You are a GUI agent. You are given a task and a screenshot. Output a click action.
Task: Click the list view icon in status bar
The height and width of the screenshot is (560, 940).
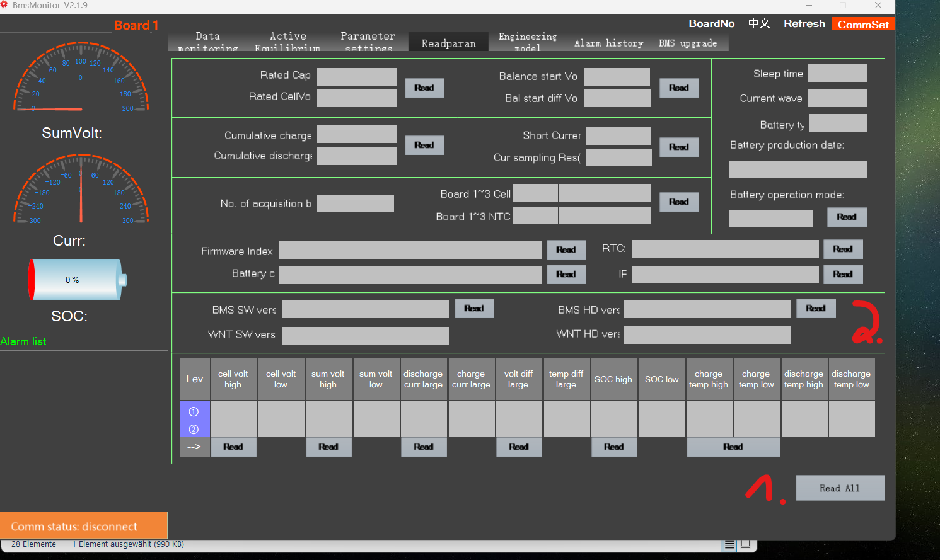click(729, 545)
